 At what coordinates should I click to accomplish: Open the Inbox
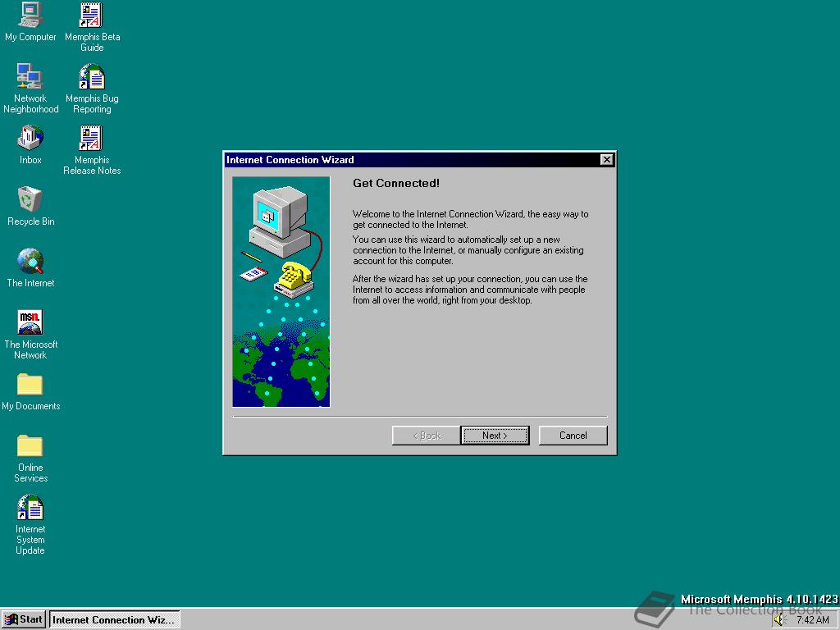pos(30,138)
